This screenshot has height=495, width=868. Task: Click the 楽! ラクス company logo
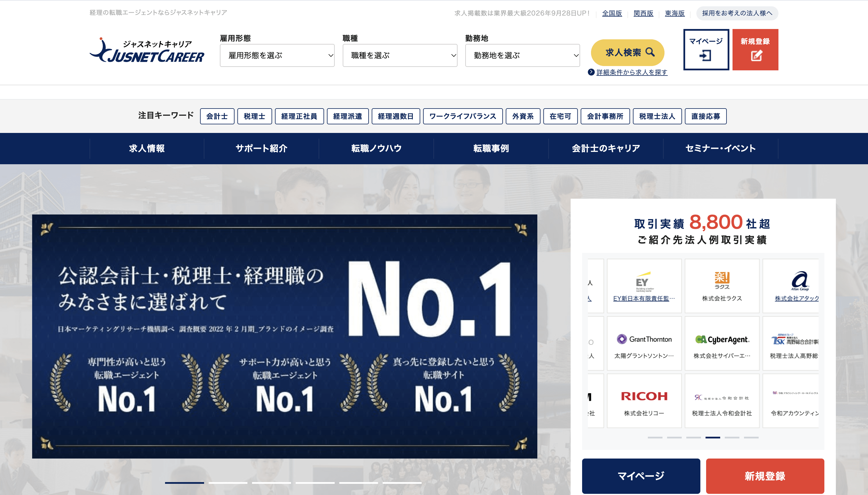tap(722, 280)
